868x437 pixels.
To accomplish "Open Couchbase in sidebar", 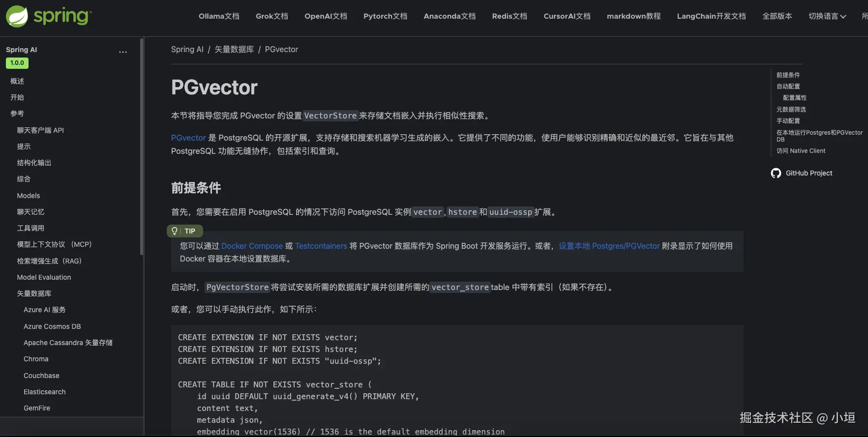I will [41, 376].
